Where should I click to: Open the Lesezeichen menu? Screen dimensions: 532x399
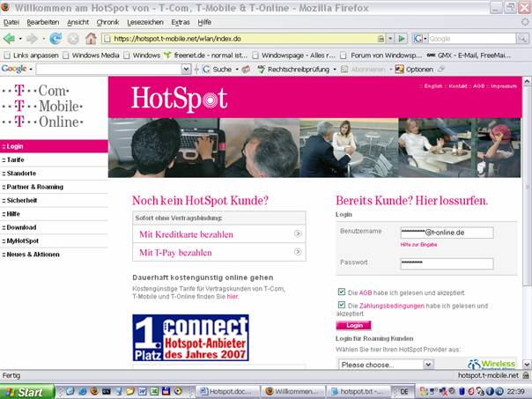[145, 22]
